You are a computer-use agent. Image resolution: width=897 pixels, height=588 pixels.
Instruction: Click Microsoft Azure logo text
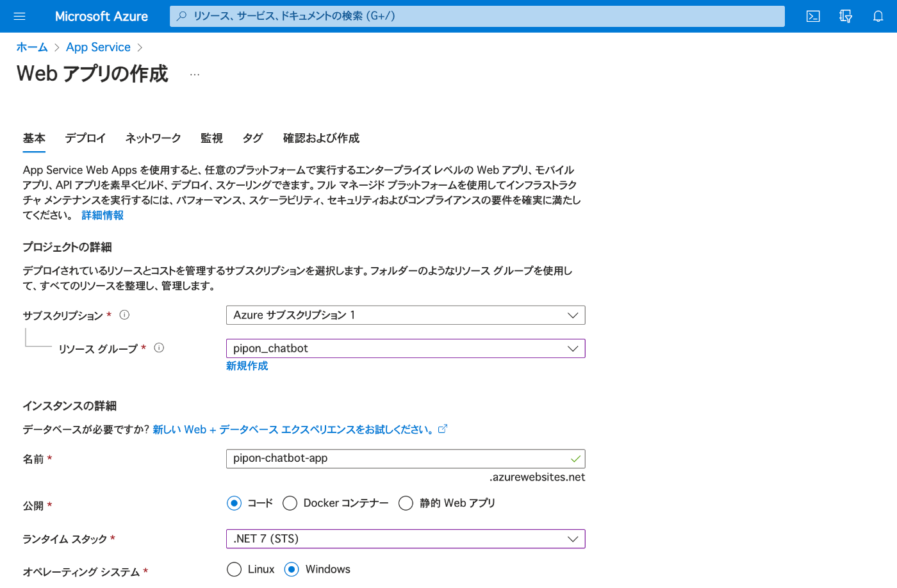point(101,16)
